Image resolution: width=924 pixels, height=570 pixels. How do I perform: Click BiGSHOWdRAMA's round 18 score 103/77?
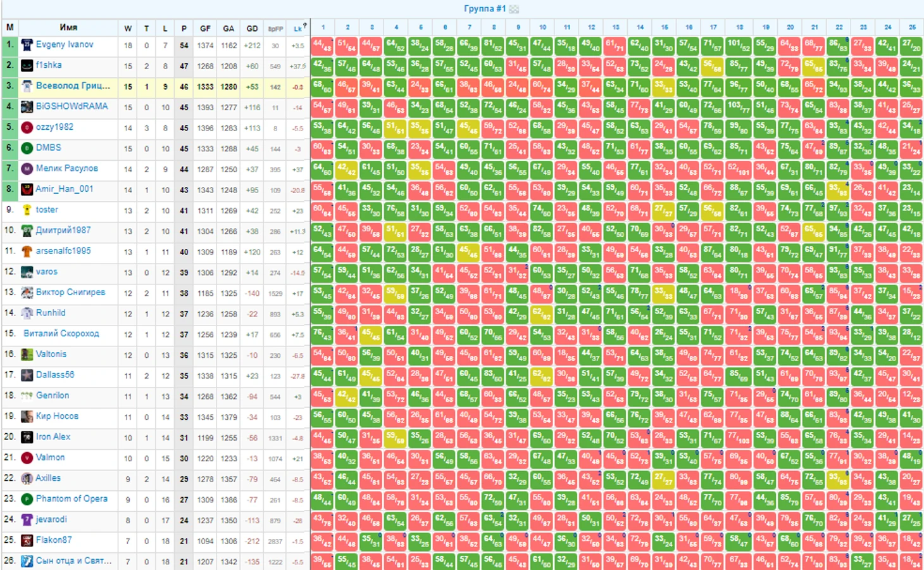[x=738, y=108]
